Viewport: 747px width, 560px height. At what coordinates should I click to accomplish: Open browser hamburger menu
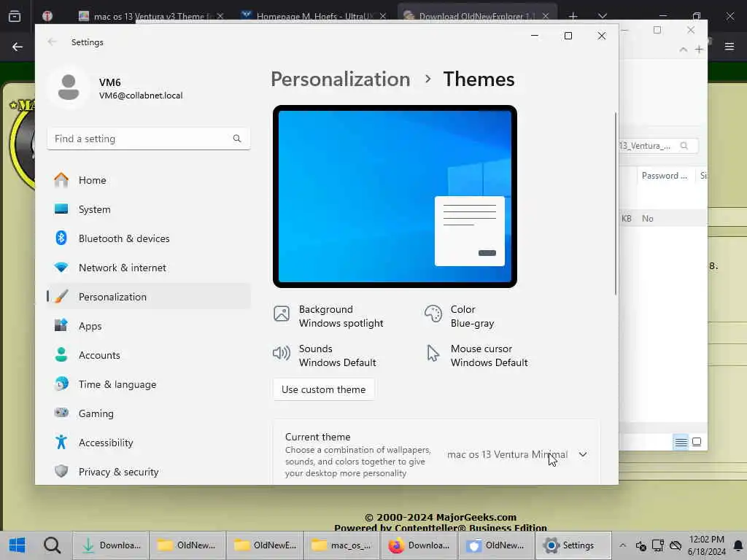click(x=729, y=46)
